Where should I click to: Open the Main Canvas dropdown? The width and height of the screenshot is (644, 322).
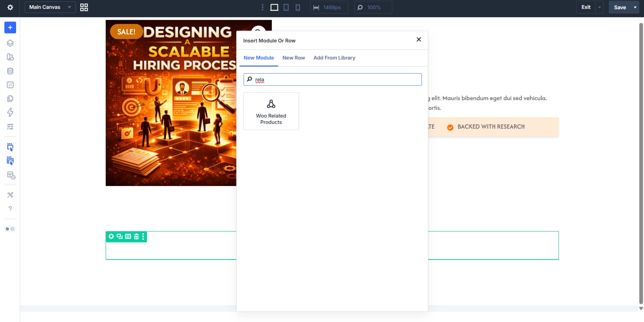click(x=50, y=7)
